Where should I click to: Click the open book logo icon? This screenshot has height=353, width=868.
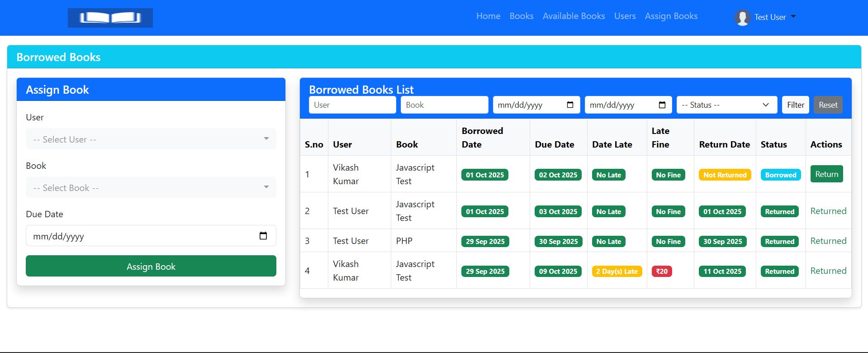coord(110,18)
